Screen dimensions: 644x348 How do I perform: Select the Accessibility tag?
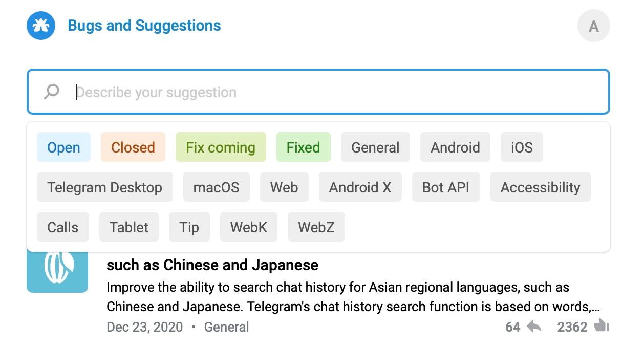coord(540,187)
